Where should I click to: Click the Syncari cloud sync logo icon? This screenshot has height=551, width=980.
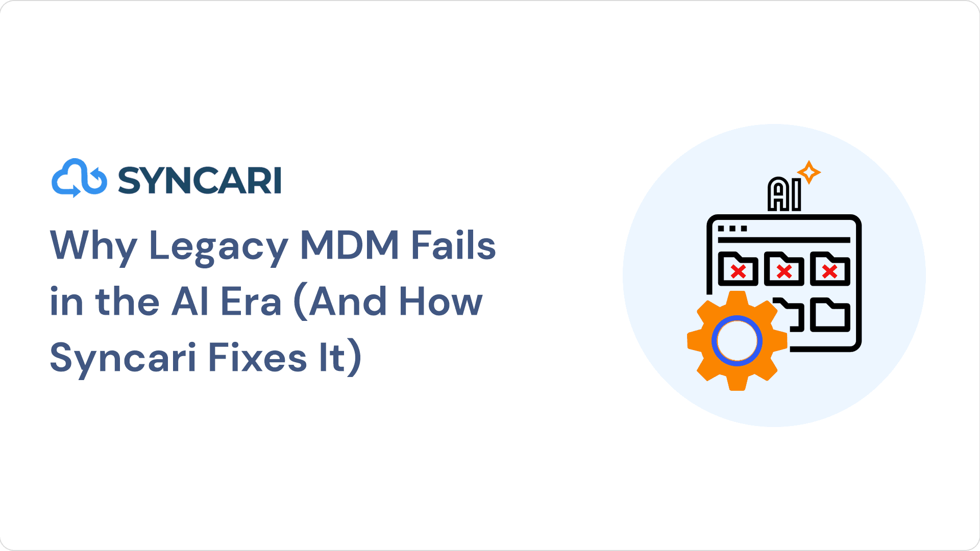point(79,177)
